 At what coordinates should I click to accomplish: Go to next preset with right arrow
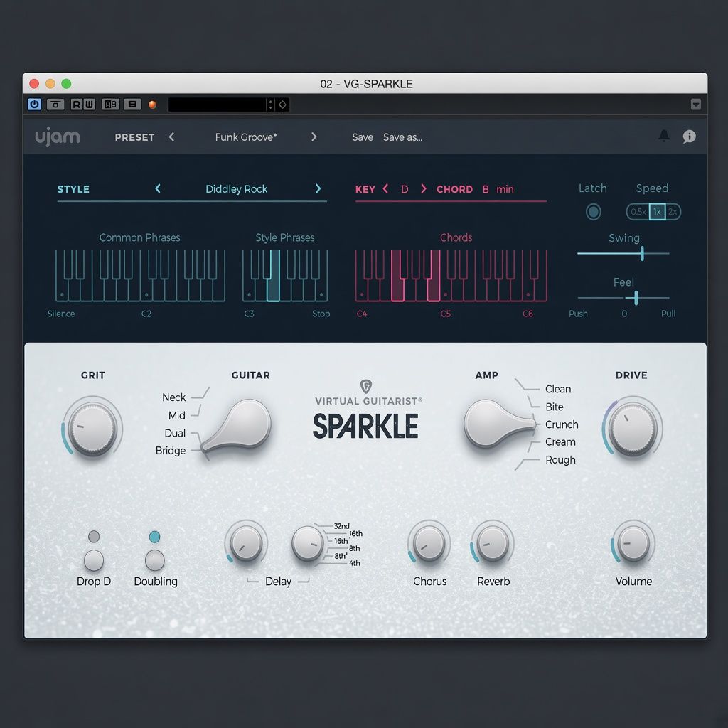pos(314,137)
